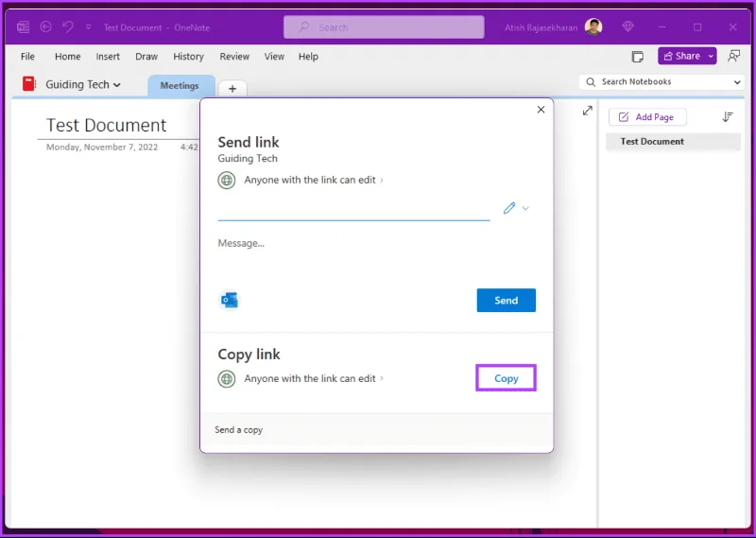Viewport: 756px width, 538px height.
Task: Click the Monday, November 7, 2022 date
Action: point(102,147)
